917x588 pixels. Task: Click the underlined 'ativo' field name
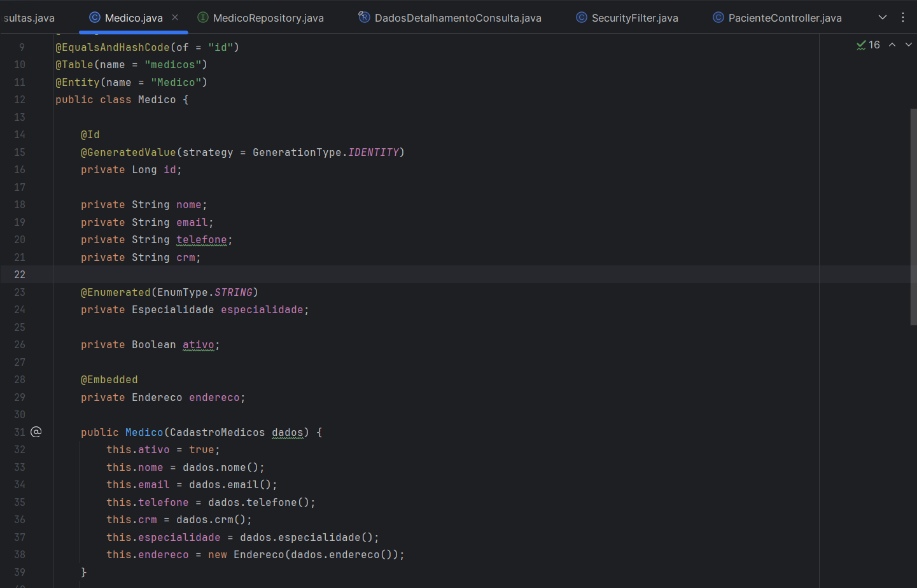[199, 345]
